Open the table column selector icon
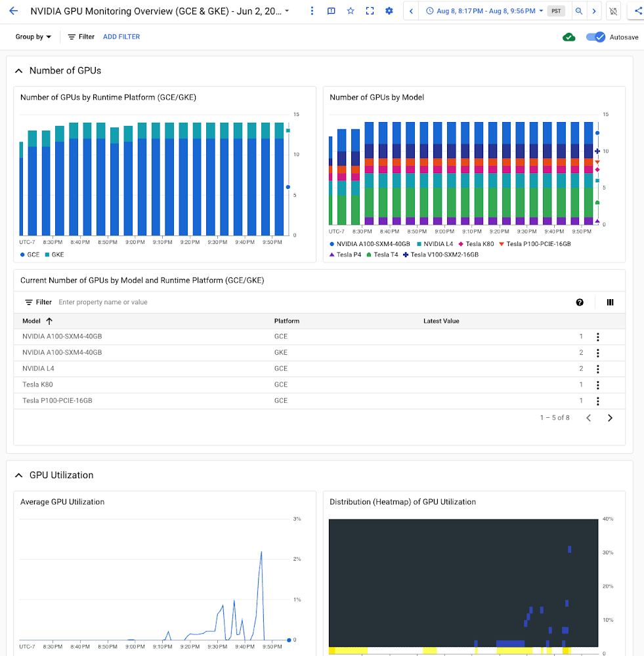Image resolution: width=644 pixels, height=656 pixels. pyautogui.click(x=610, y=302)
